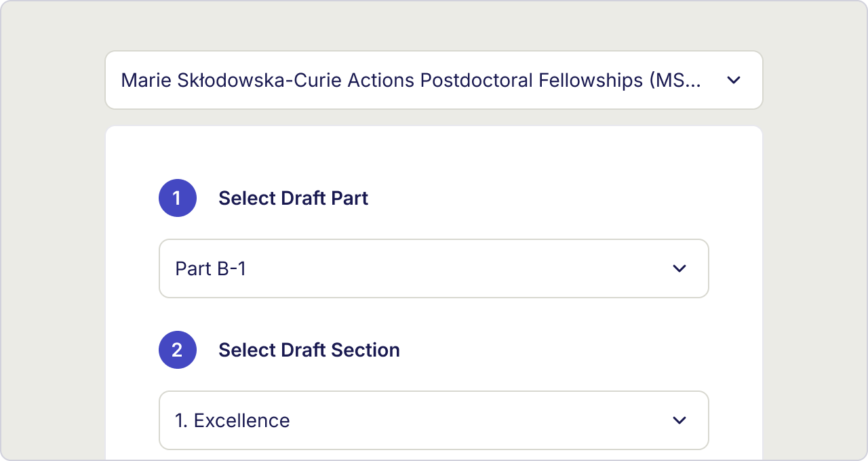
Task: Click the chevron icon in the Marie Skłodowska-Curie dropdown
Action: pos(733,80)
